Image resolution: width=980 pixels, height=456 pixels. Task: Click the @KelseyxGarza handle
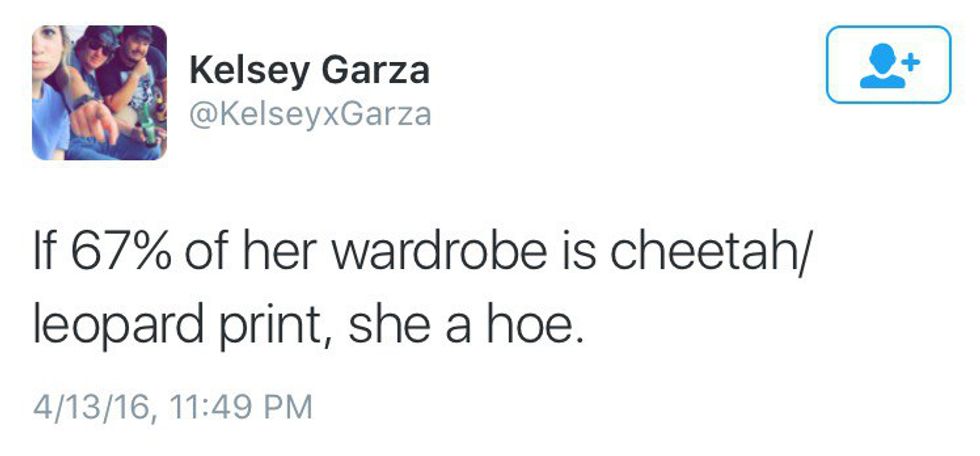[x=310, y=115]
